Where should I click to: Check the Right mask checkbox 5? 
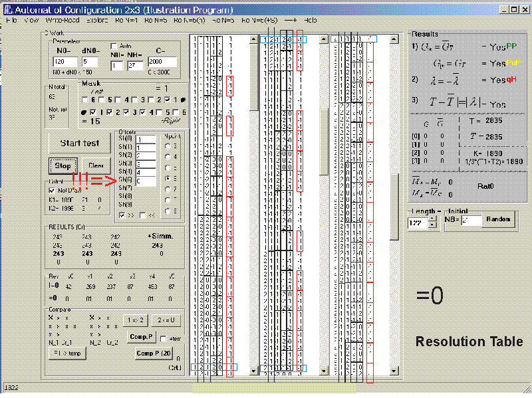[159, 112]
